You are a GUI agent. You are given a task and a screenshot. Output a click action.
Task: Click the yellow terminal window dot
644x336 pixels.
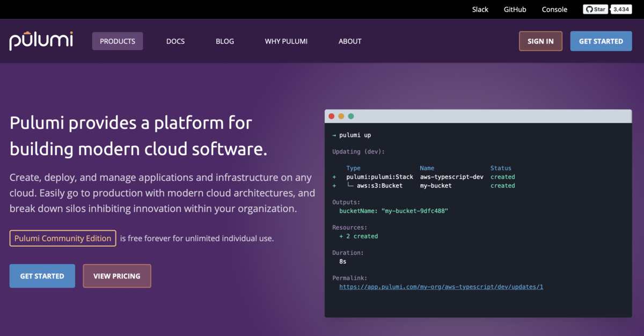[x=341, y=116]
